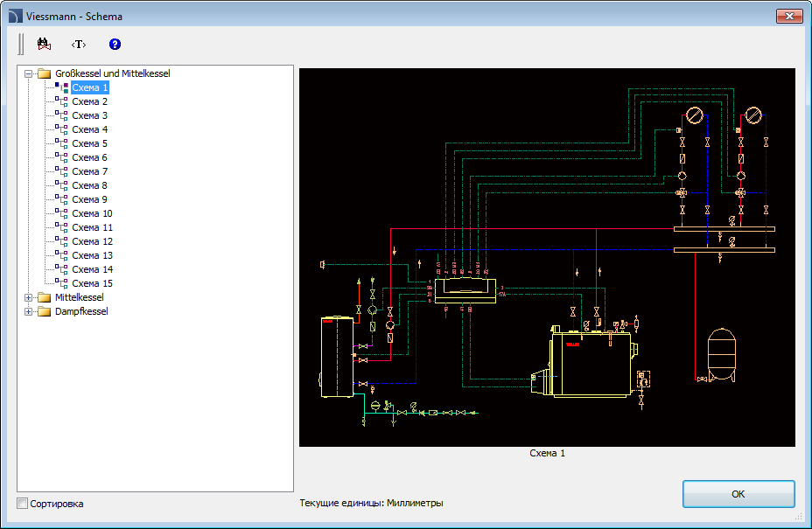Click the toolbar drag grip handle

click(21, 44)
